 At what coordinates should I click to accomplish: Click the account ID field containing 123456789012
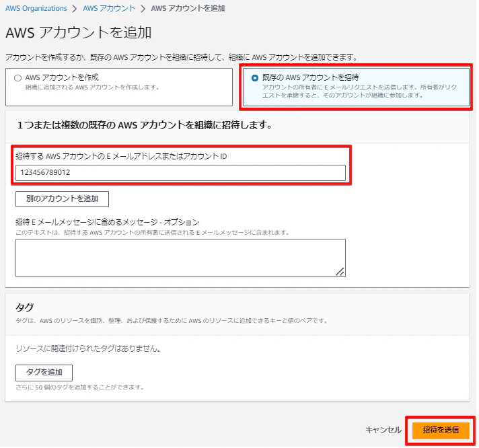click(180, 173)
